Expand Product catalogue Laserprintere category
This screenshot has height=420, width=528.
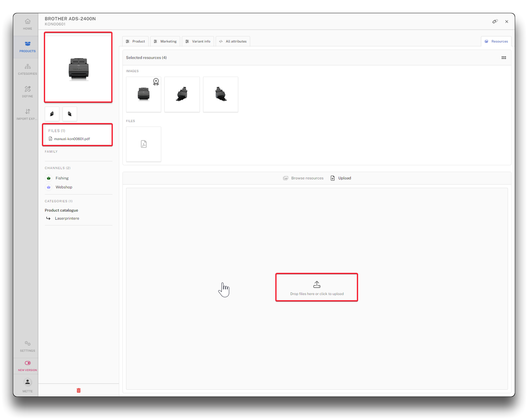pyautogui.click(x=67, y=218)
